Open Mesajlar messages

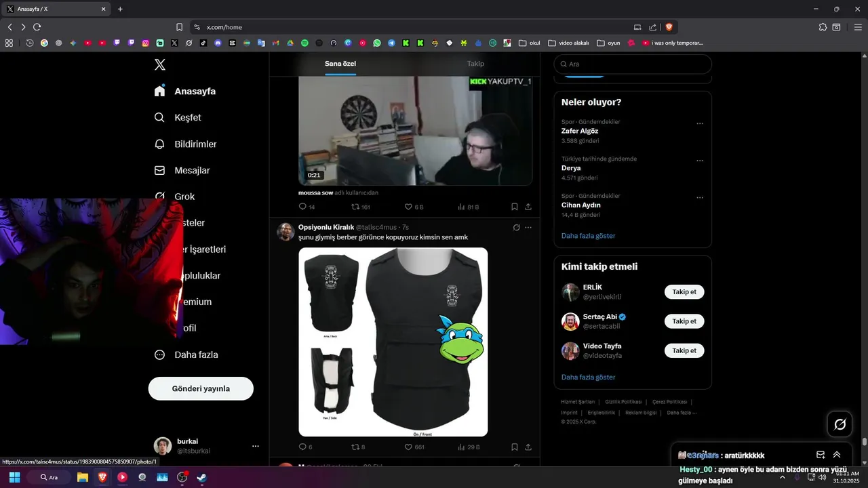(182, 170)
